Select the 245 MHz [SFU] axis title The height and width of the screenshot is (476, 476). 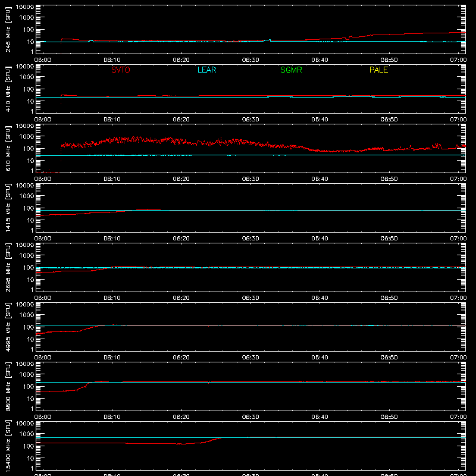click(x=8, y=30)
